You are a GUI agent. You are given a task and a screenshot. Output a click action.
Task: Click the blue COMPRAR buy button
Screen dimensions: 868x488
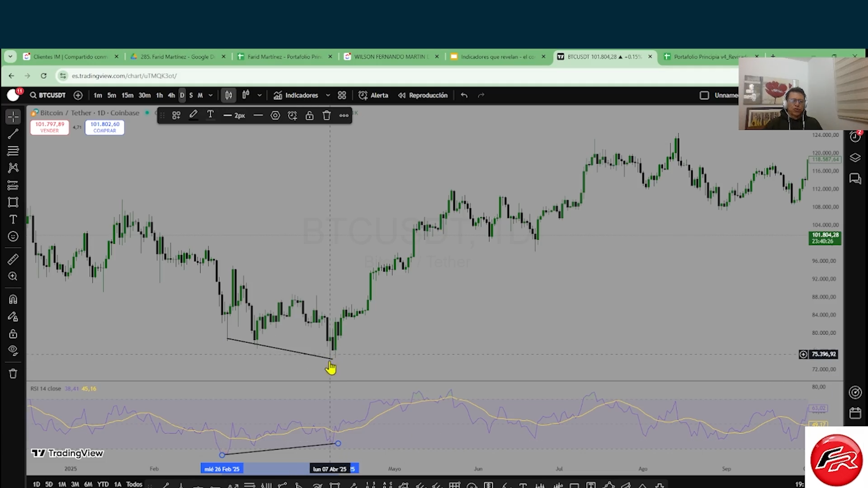coord(105,127)
